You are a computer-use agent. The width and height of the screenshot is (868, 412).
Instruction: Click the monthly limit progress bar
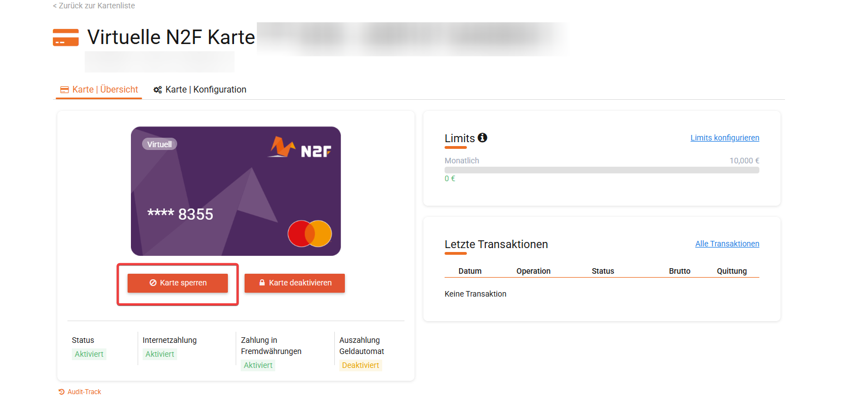point(602,170)
